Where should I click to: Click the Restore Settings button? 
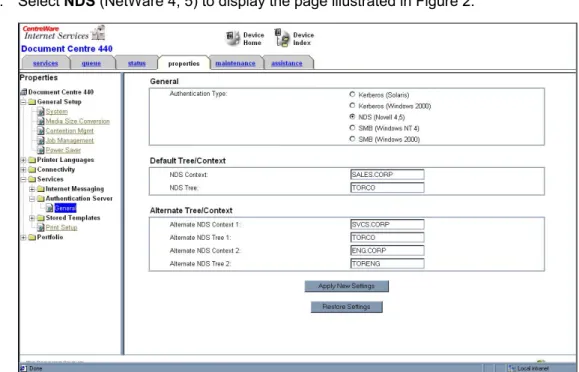click(346, 307)
